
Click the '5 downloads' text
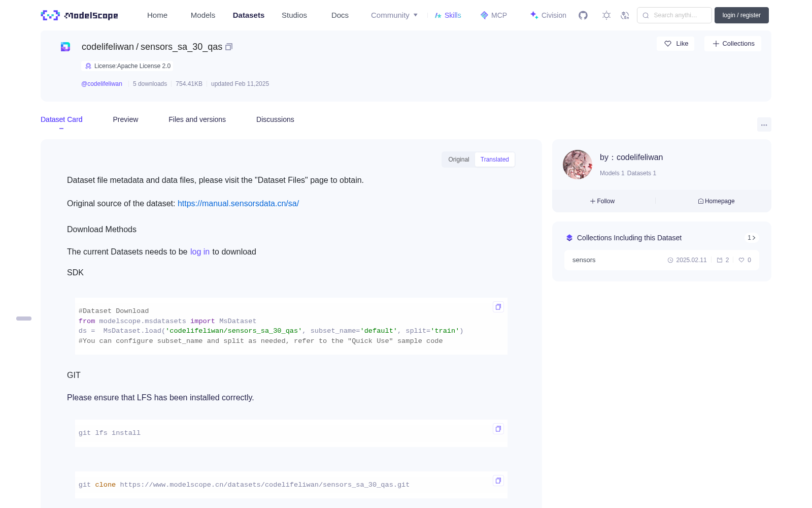pos(150,84)
